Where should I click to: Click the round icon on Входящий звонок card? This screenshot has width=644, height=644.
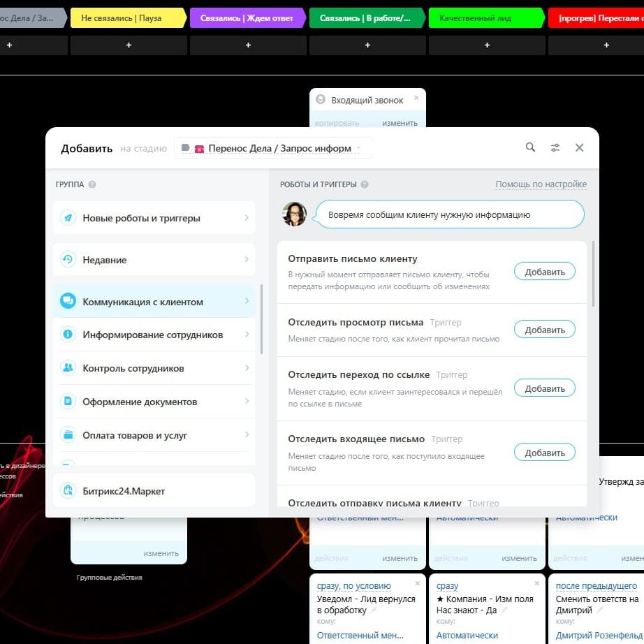(x=321, y=99)
